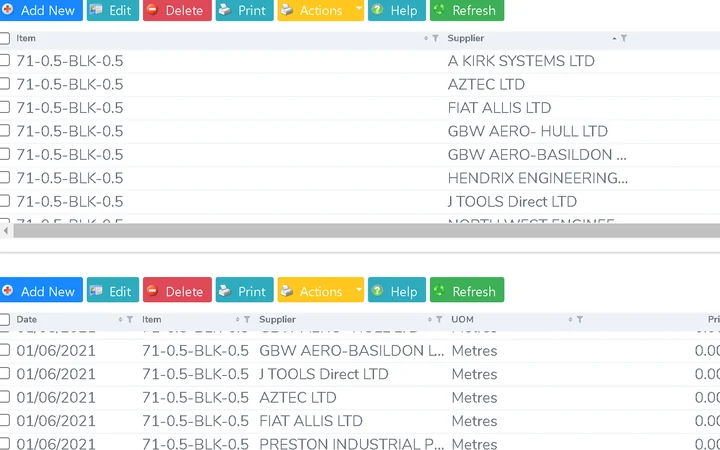This screenshot has width=720, height=450.
Task: Select HENDRIX ENGINEERING... supplier cell
Action: pyautogui.click(x=538, y=178)
